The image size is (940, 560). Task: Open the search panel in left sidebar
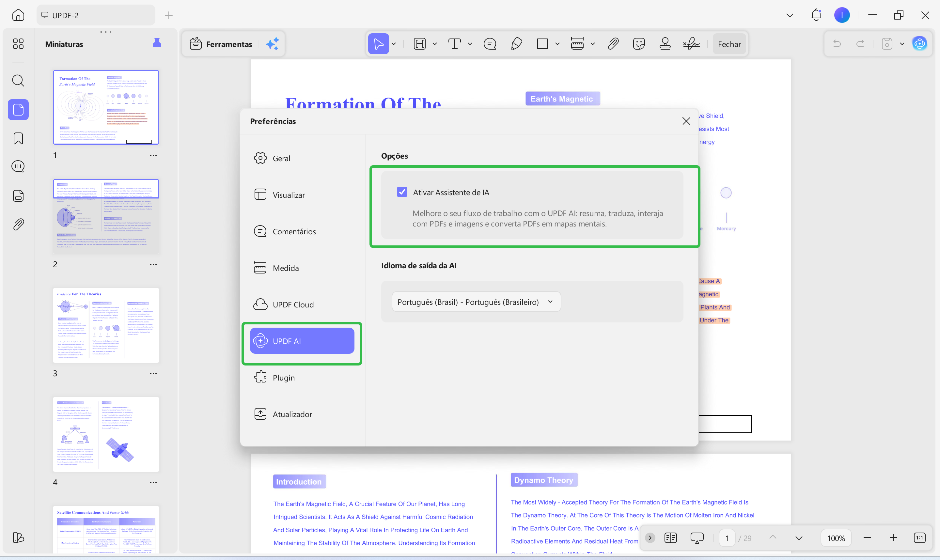point(18,80)
